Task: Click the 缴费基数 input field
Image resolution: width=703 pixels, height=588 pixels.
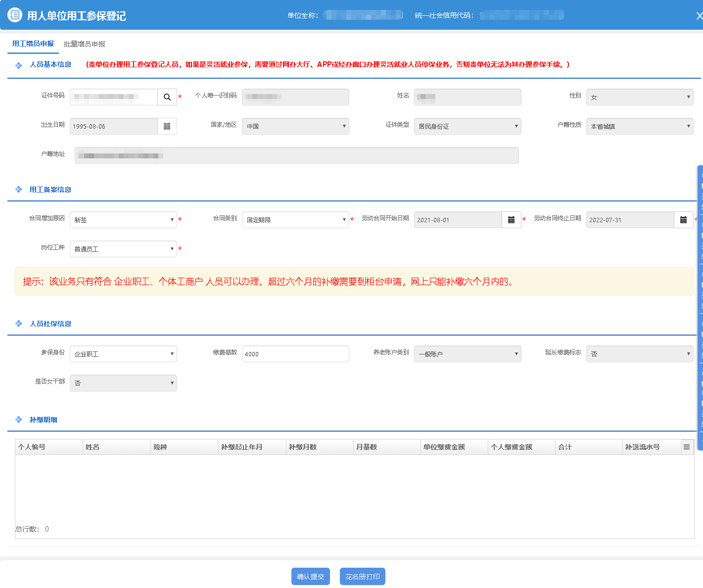Action: [295, 354]
